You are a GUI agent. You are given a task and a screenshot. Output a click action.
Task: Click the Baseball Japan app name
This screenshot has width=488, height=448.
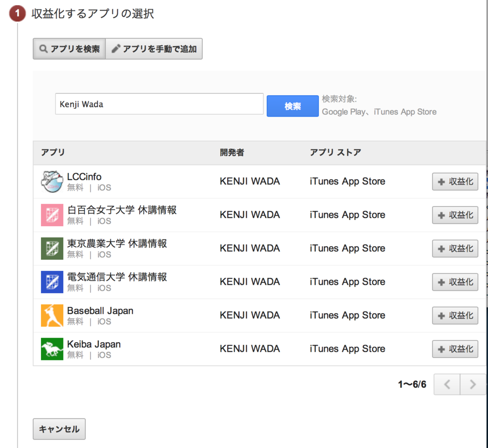(100, 310)
